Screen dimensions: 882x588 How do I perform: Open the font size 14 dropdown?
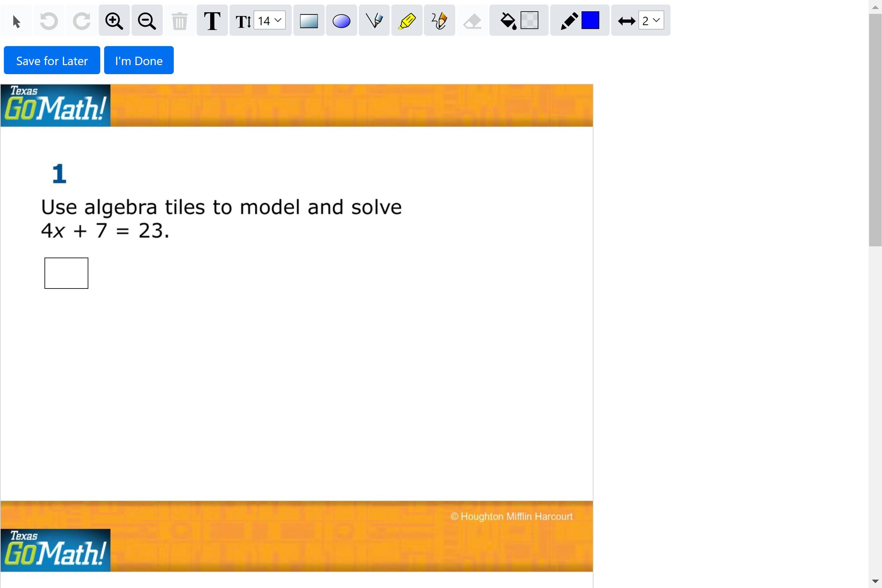tap(269, 21)
